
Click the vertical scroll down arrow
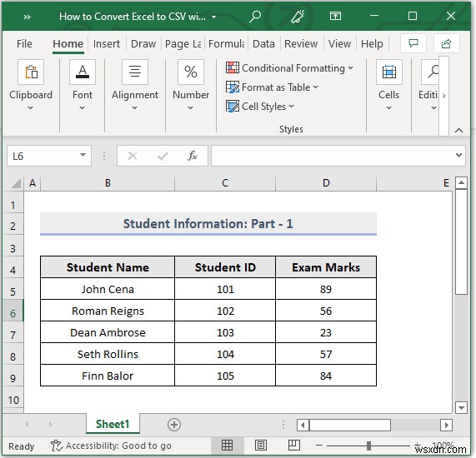[461, 407]
